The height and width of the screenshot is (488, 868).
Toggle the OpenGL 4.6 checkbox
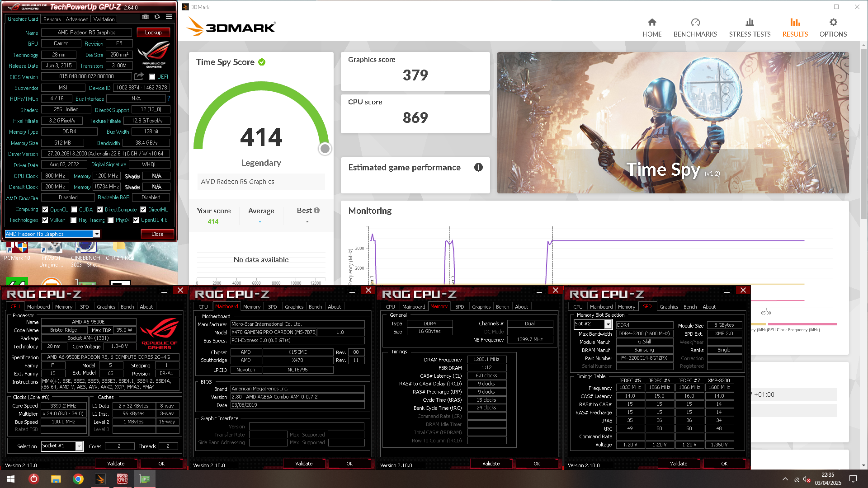click(136, 220)
